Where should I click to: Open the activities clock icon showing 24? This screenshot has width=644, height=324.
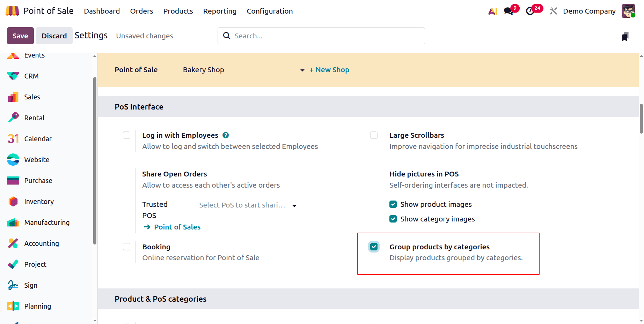[x=530, y=11]
